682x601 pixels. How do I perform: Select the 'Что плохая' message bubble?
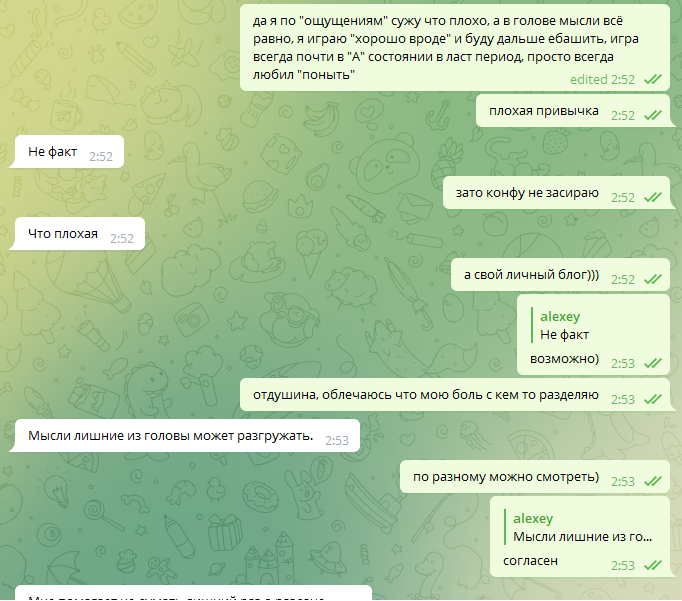tap(80, 234)
